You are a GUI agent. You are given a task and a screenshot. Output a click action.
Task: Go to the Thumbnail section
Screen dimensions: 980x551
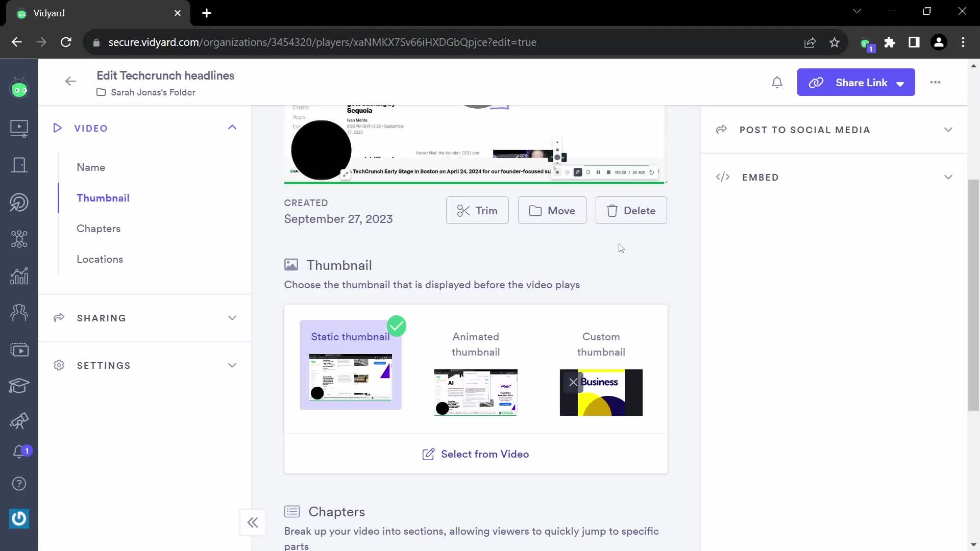pyautogui.click(x=103, y=198)
